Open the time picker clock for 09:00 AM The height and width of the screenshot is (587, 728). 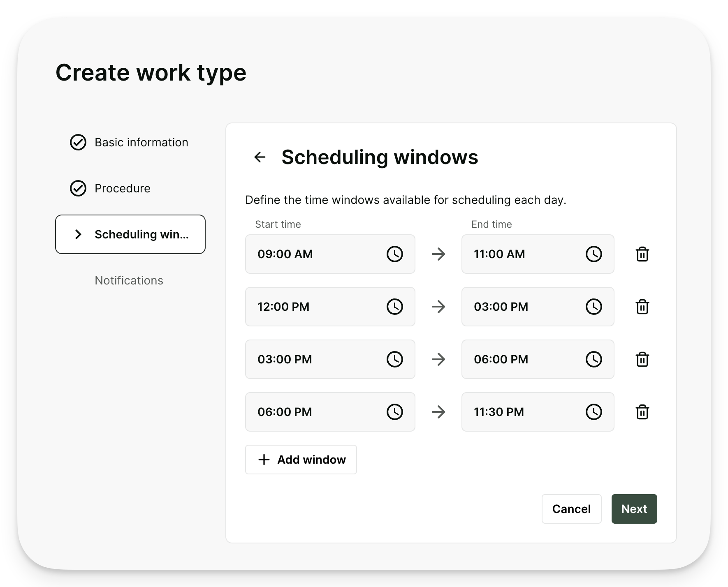click(395, 254)
